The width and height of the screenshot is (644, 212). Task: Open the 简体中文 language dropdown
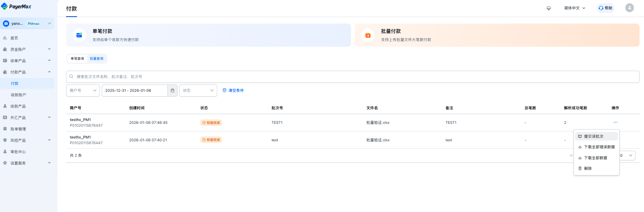[x=575, y=8]
